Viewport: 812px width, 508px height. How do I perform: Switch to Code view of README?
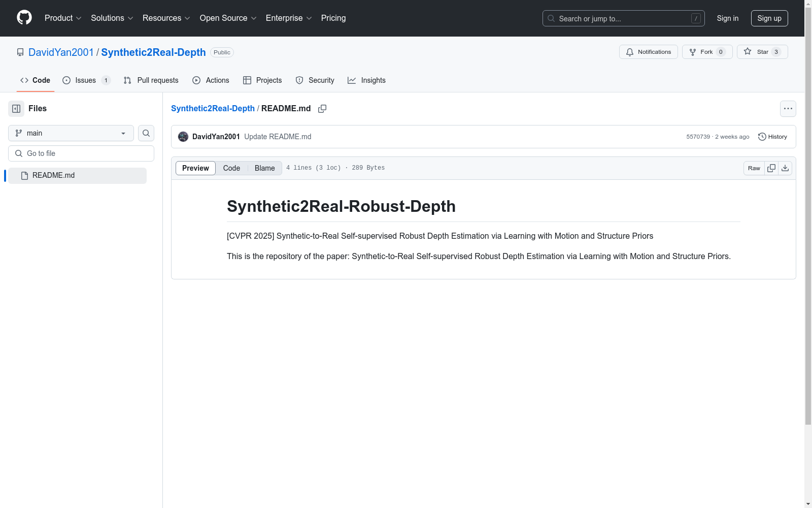coord(231,168)
